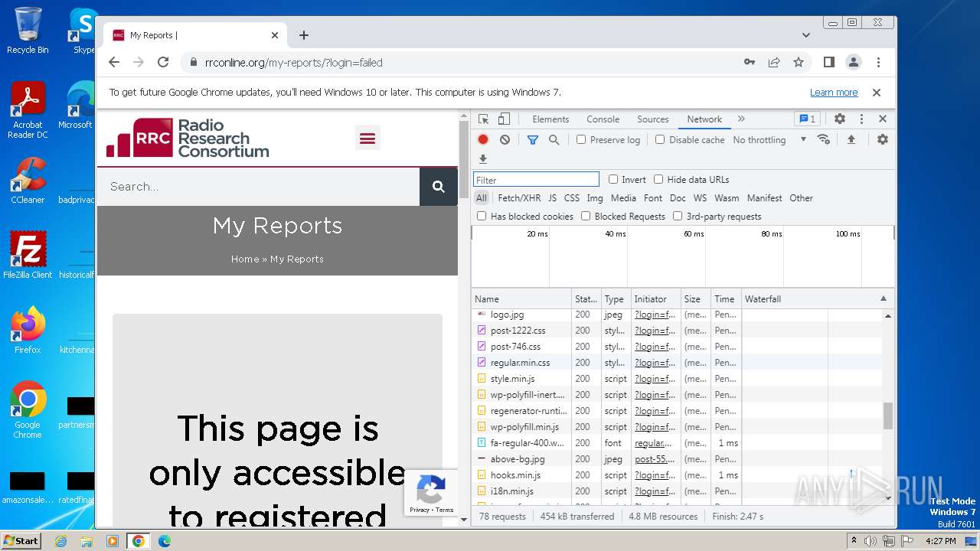Image resolution: width=980 pixels, height=551 pixels.
Task: Open the share page icon
Action: coord(774,63)
